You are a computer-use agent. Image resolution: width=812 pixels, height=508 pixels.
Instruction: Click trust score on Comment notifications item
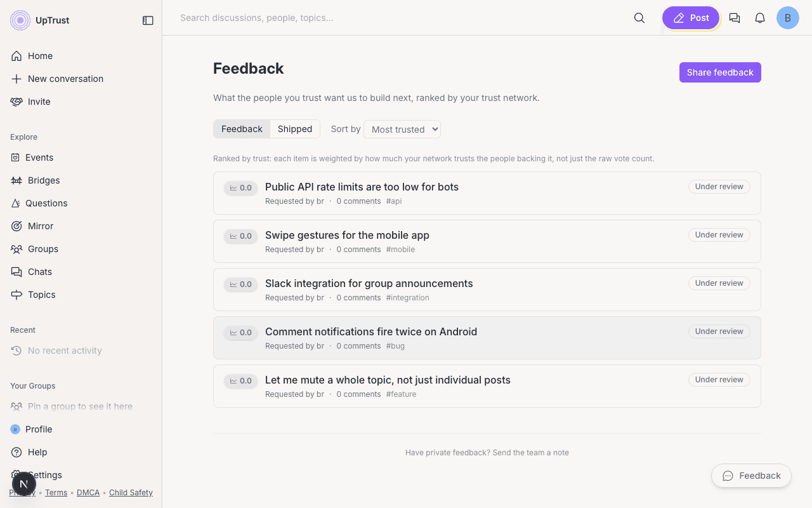(x=240, y=333)
